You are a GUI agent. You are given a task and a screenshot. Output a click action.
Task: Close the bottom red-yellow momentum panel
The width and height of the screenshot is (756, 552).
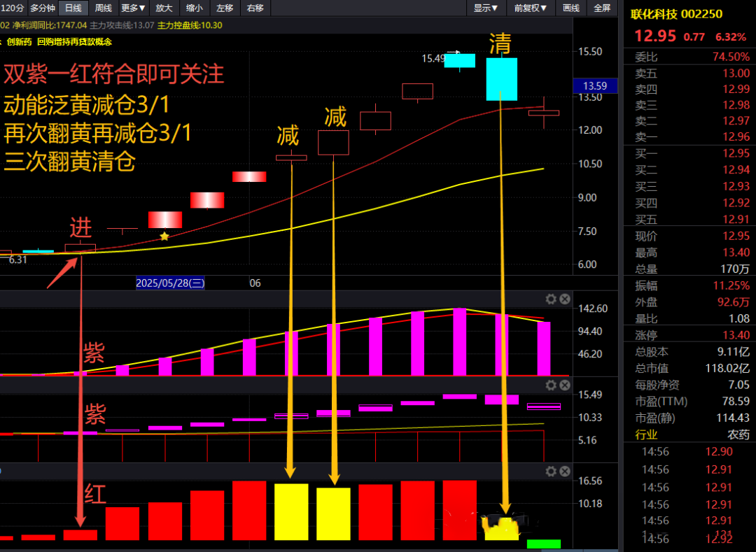coord(564,472)
